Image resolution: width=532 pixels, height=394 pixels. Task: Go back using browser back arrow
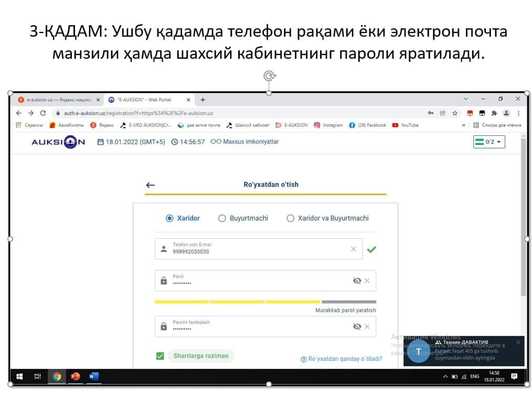pos(19,113)
